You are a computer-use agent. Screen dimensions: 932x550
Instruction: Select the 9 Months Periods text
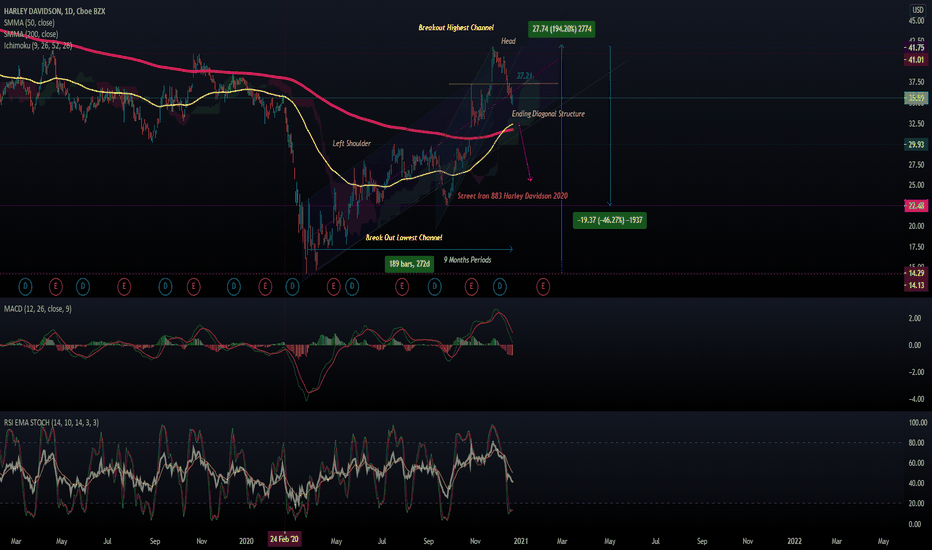(467, 260)
